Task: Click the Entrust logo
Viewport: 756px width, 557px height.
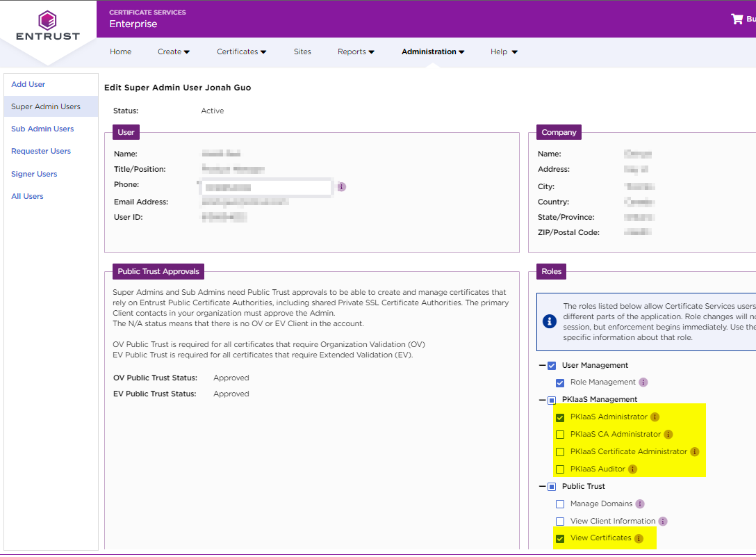Action: [48, 27]
